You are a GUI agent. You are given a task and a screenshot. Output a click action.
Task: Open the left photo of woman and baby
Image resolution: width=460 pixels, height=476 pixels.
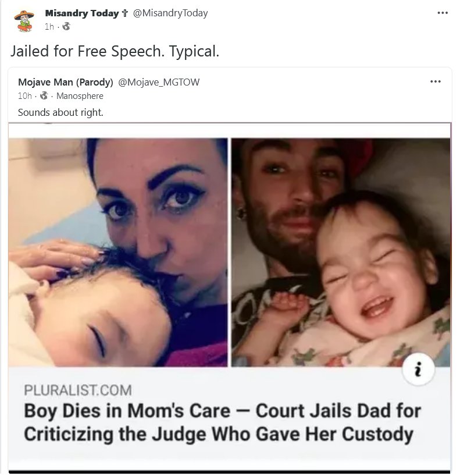point(118,253)
